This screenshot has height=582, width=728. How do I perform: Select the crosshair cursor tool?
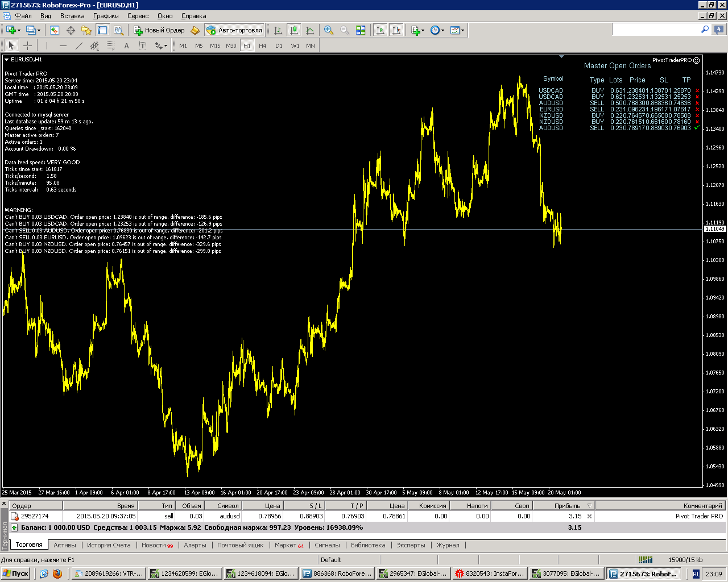coord(27,45)
